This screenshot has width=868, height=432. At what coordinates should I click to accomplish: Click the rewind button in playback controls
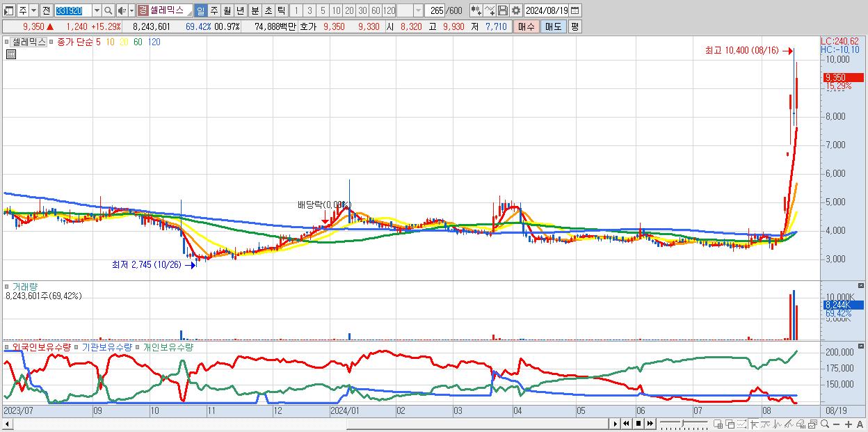click(x=626, y=424)
